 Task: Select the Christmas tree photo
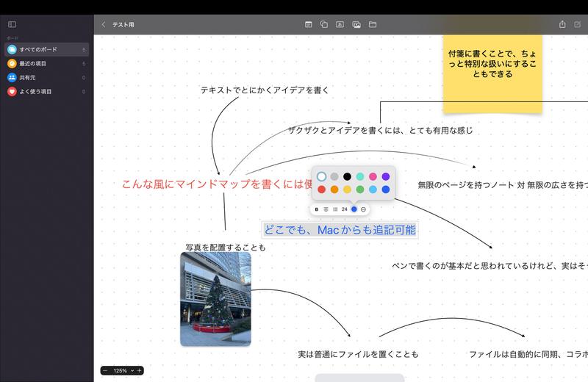(x=215, y=299)
